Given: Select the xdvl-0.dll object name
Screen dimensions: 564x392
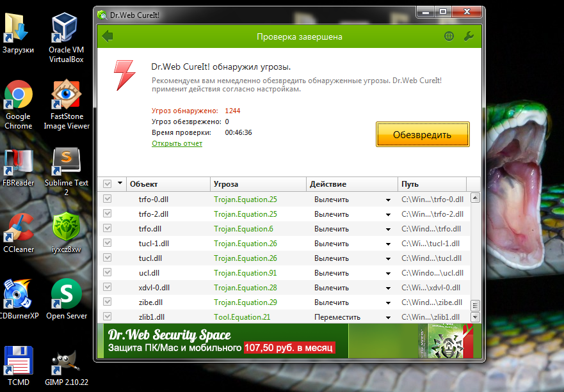Looking at the screenshot, I should pos(154,288).
